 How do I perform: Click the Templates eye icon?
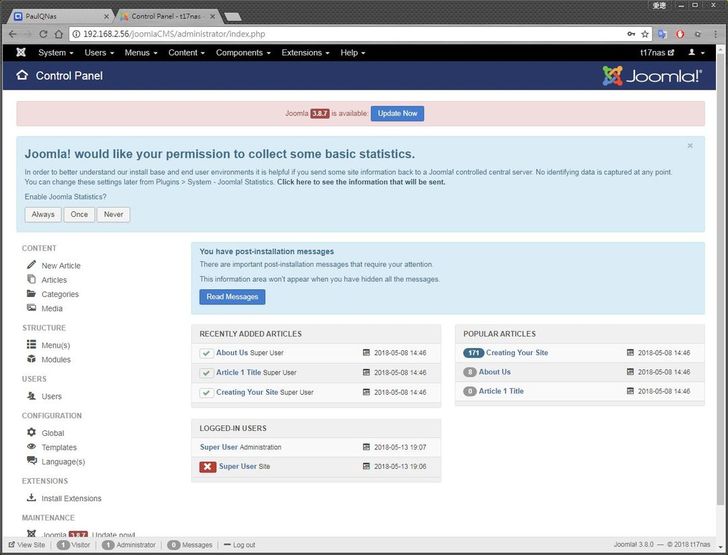click(31, 446)
